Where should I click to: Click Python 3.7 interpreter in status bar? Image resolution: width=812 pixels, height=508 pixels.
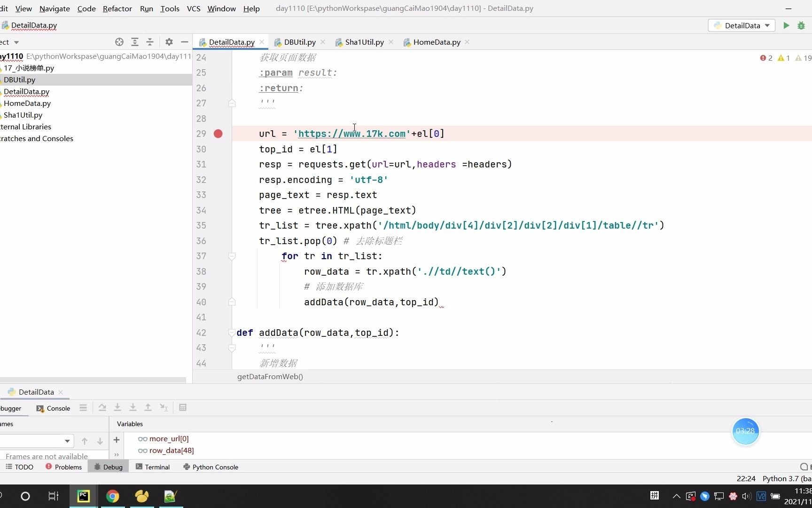coord(787,478)
